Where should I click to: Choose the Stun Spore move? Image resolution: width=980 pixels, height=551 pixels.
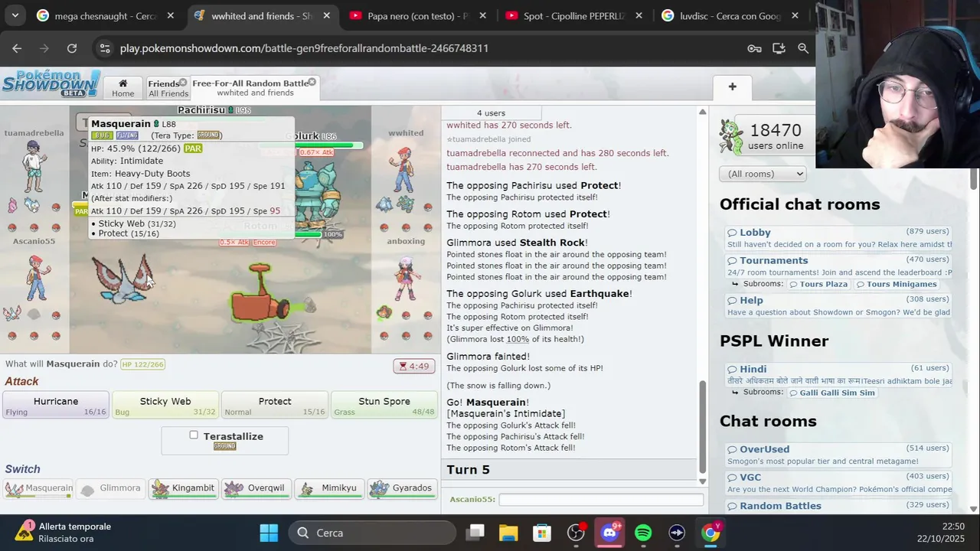pos(384,406)
